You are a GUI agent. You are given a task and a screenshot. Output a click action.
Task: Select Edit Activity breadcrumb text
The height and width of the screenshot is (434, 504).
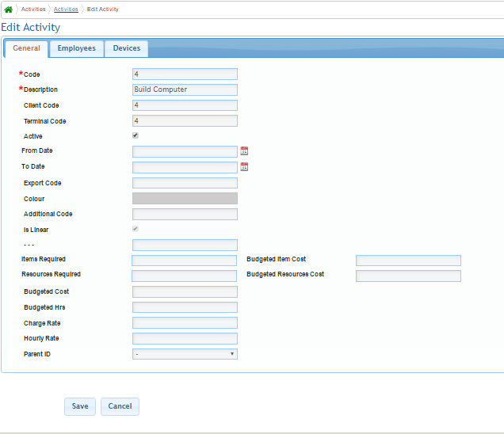click(x=102, y=10)
